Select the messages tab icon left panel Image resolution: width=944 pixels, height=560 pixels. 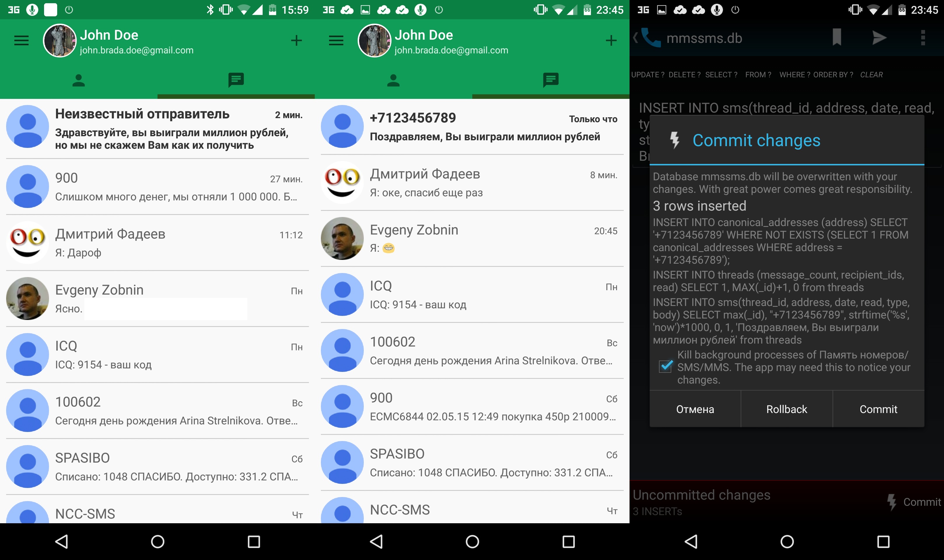pyautogui.click(x=236, y=80)
